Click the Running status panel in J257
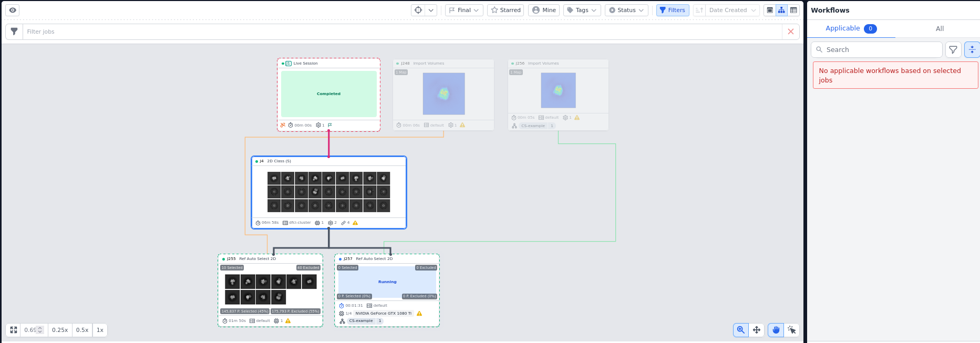The height and width of the screenshot is (343, 980). [387, 282]
